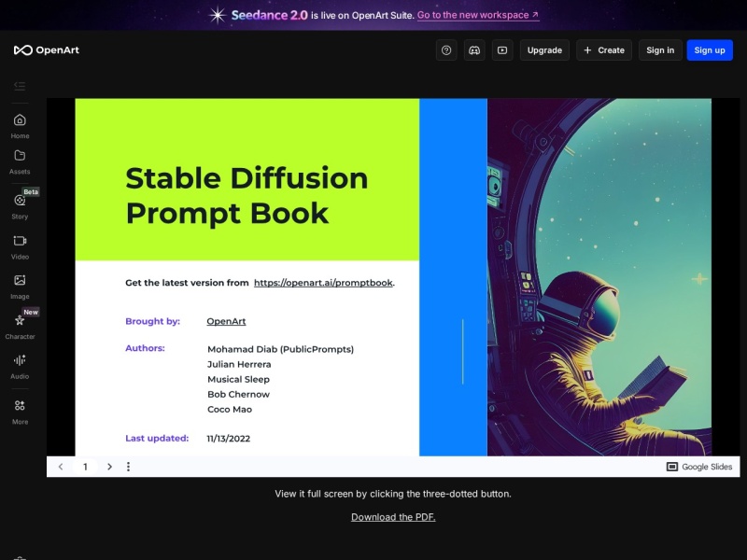Click the author name Bob Chernow
Viewport: 747px width, 560px height.
tap(238, 394)
